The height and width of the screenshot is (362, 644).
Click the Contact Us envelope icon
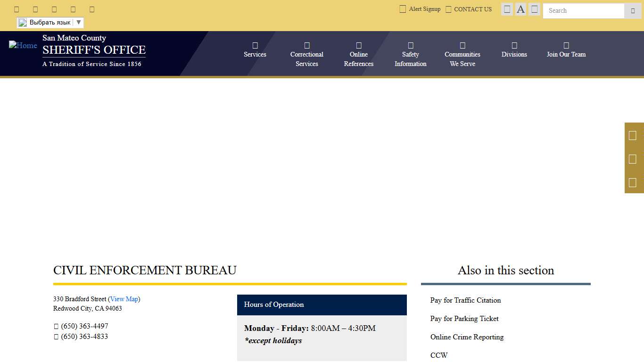pos(448,8)
